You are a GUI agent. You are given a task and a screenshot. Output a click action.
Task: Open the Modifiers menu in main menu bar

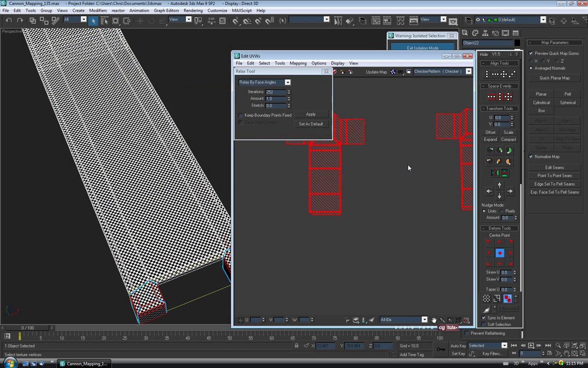click(98, 11)
